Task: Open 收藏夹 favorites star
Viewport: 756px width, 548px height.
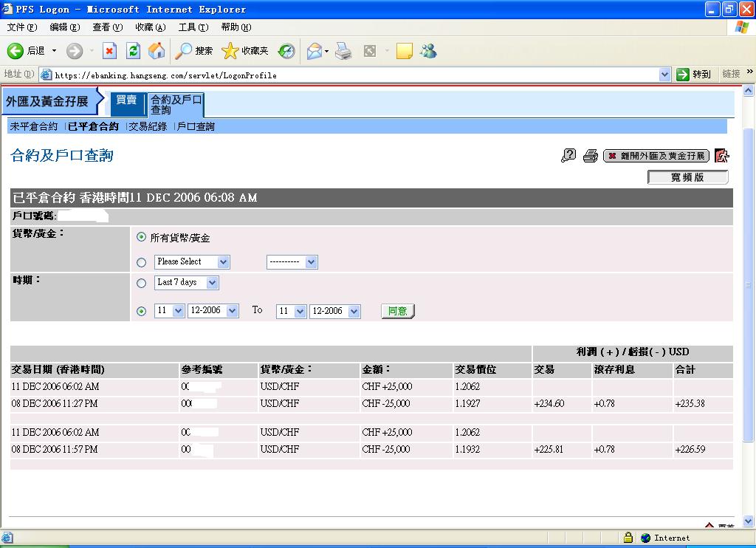Action: coord(244,51)
